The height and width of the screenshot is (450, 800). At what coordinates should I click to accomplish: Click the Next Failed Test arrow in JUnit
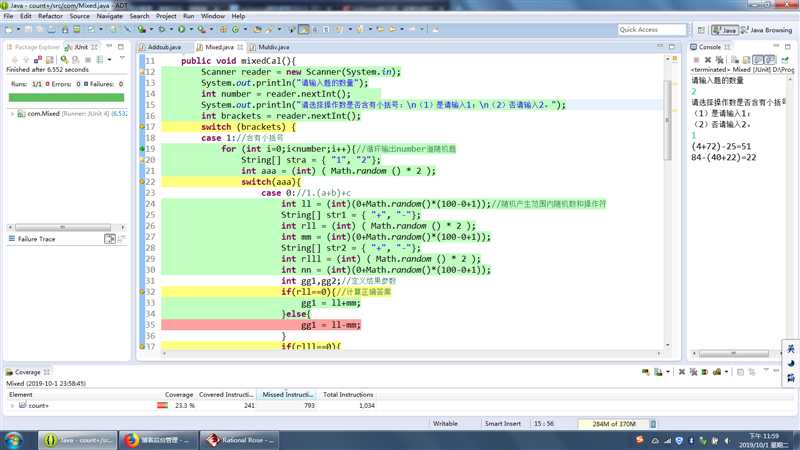(x=15, y=60)
